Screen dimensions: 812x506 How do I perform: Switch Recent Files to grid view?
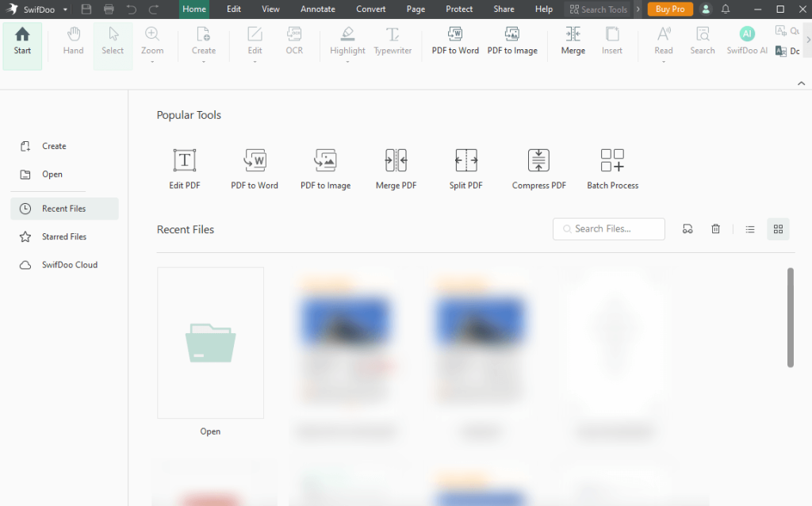[x=778, y=228]
